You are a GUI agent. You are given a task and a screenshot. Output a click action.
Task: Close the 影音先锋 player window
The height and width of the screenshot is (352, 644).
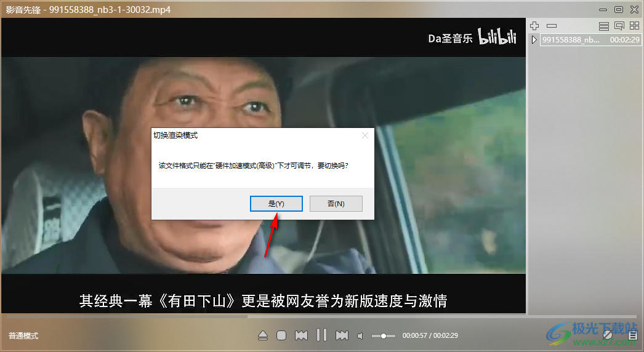635,9
